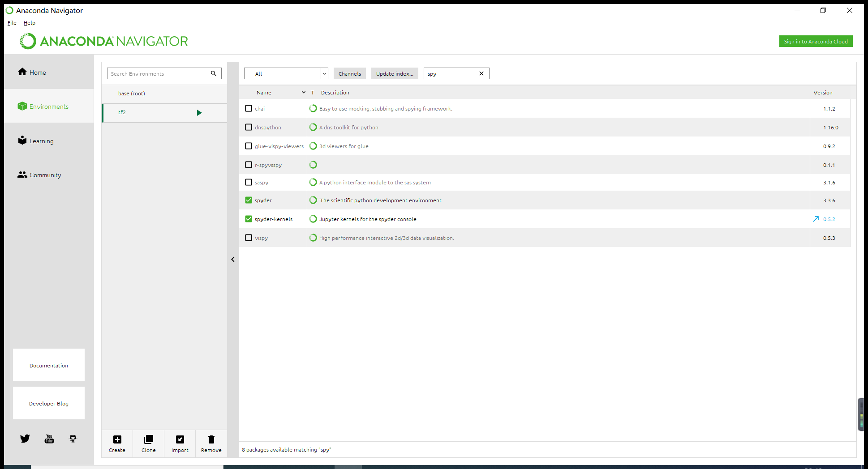Open the Community tab
The image size is (868, 469).
(49, 175)
